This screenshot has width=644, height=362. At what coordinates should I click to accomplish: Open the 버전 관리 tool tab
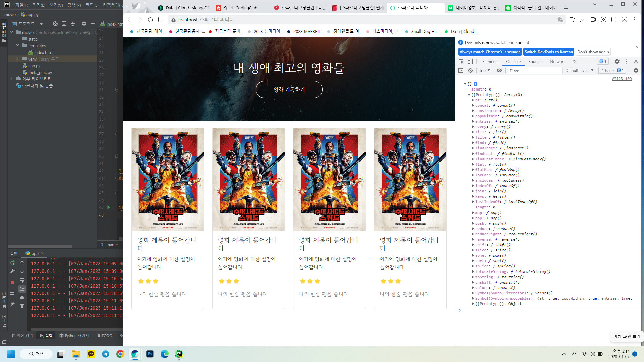pos(22,335)
